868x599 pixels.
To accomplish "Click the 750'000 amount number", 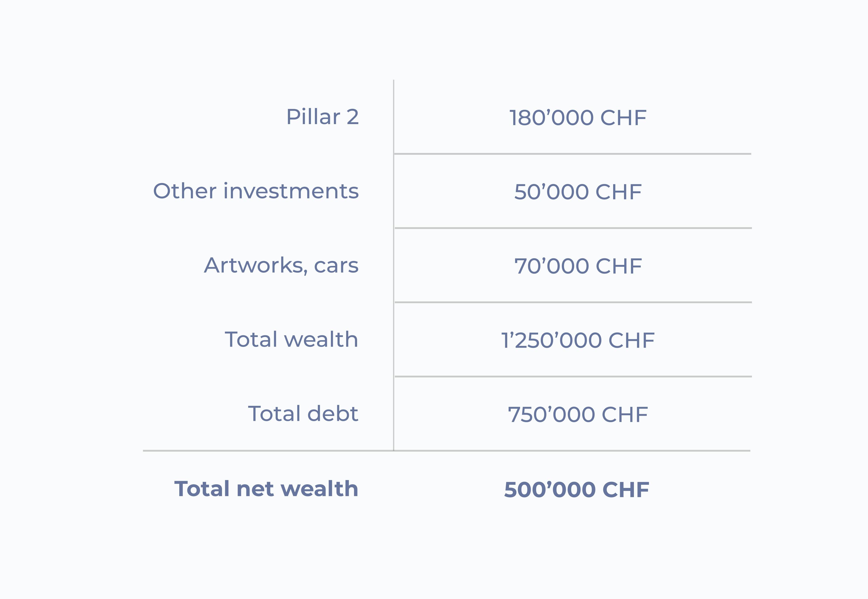I will coord(551,415).
